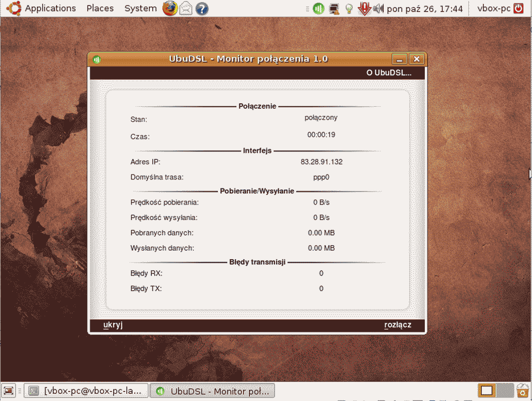Open the Applications menu

click(50, 8)
